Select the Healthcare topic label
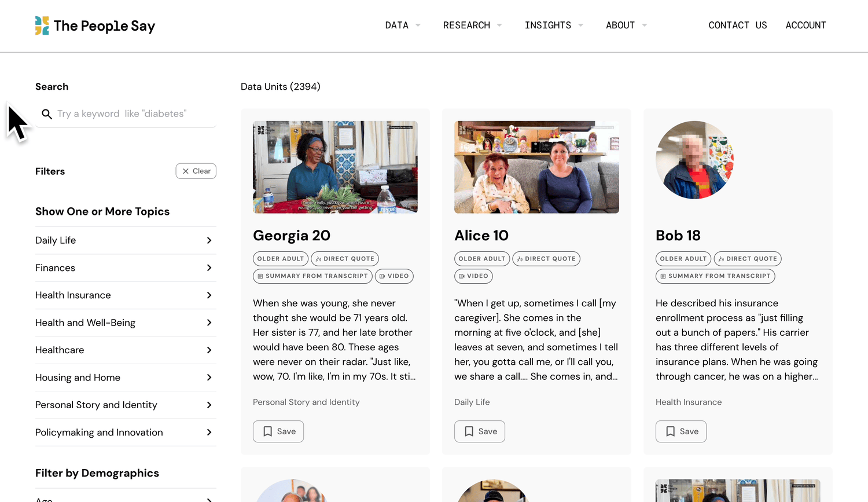The width and height of the screenshot is (868, 502). pos(60,350)
